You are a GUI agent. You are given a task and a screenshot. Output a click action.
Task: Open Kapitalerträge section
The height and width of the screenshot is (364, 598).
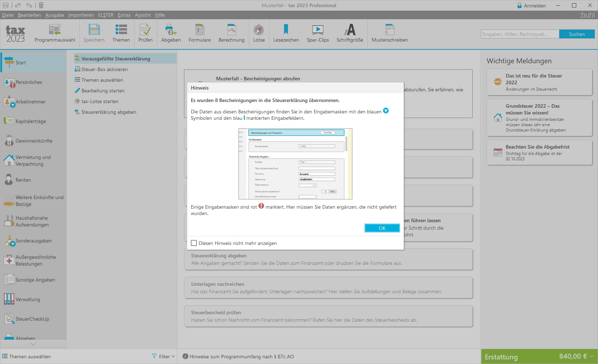coord(33,121)
